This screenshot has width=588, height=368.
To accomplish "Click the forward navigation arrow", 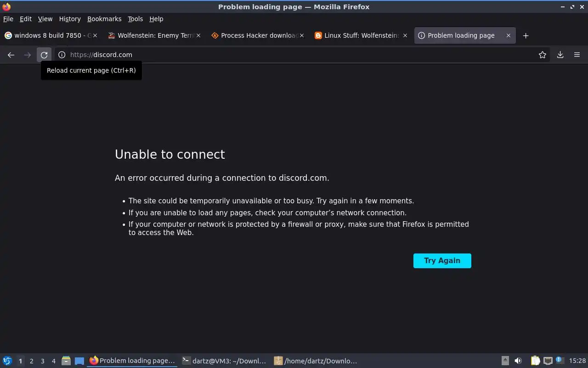I will pos(28,55).
